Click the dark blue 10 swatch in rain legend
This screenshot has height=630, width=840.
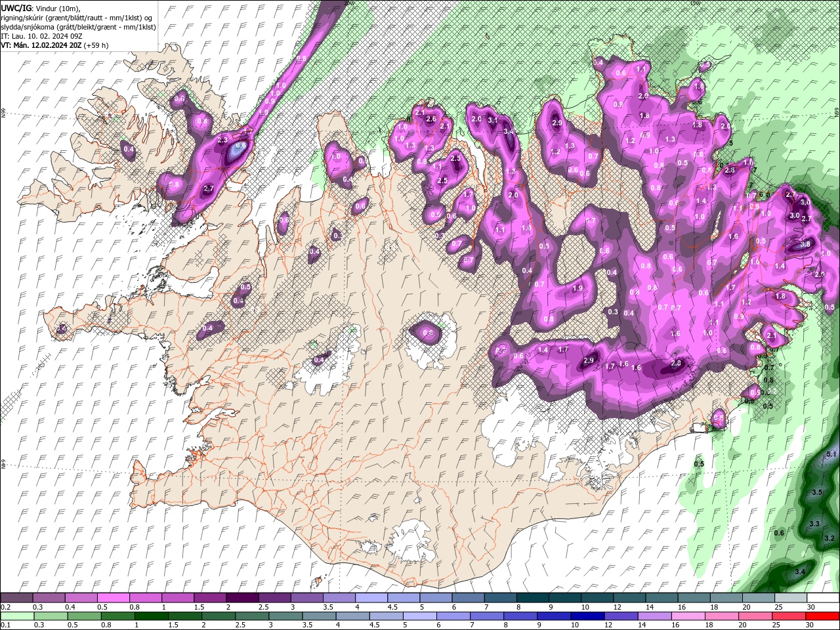587,616
